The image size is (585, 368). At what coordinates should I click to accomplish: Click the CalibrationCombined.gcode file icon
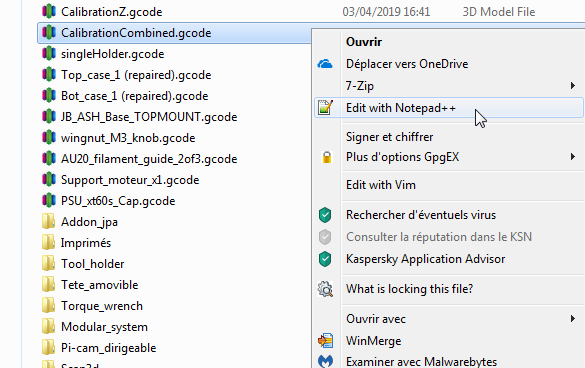(x=49, y=32)
